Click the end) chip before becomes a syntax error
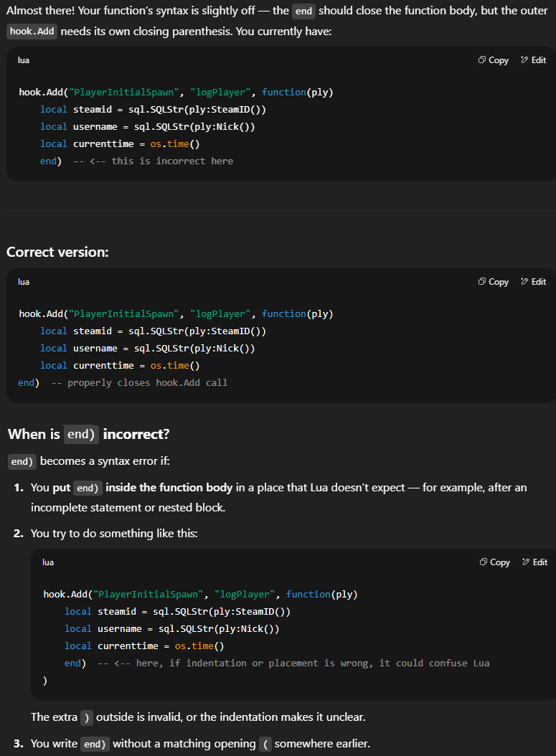The image size is (556, 756). click(x=22, y=461)
